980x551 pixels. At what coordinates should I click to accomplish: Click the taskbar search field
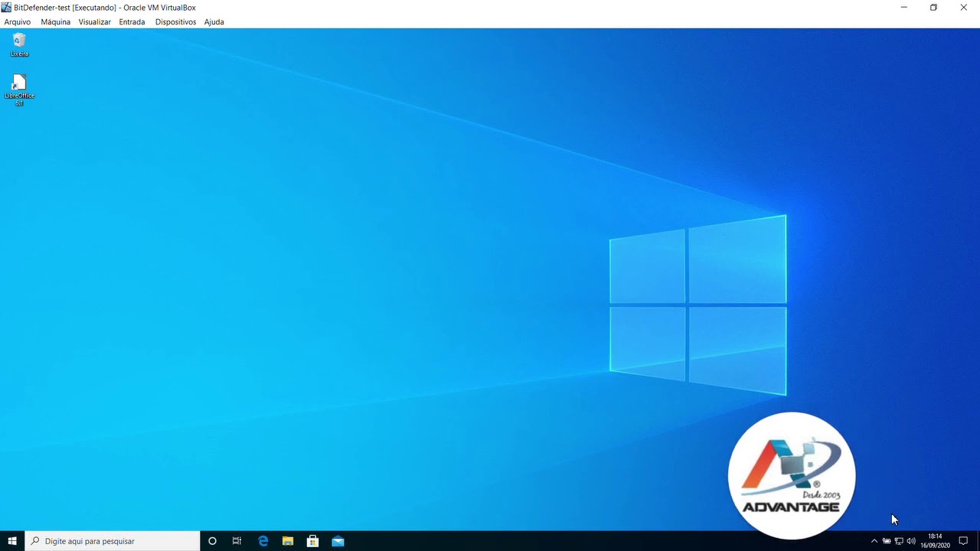pos(113,541)
